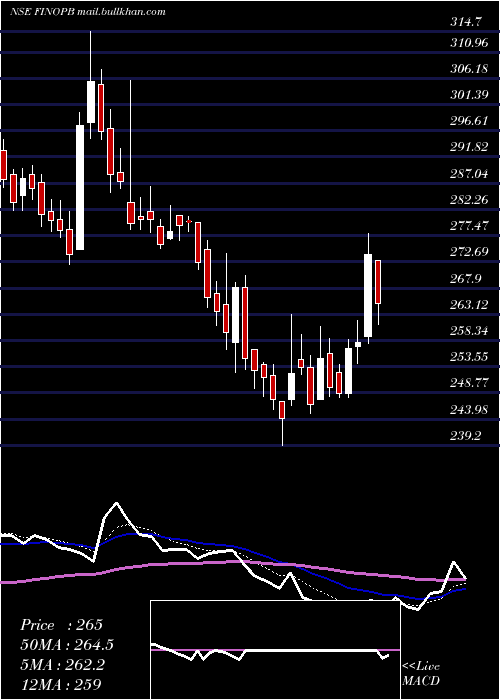Select the 277.47 price axis label
This screenshot has height=700, width=500.
point(470,226)
